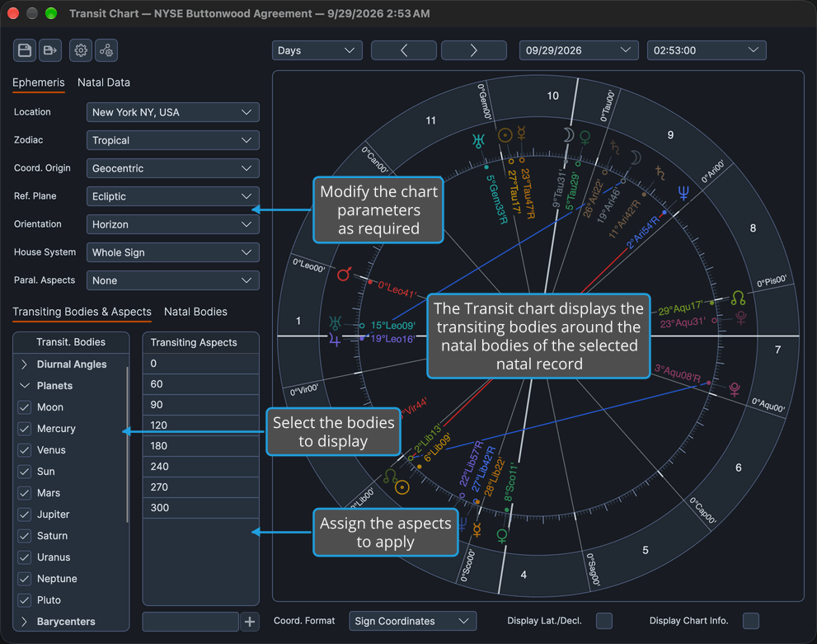Open the Coord. Origin dropdown

pyautogui.click(x=173, y=168)
